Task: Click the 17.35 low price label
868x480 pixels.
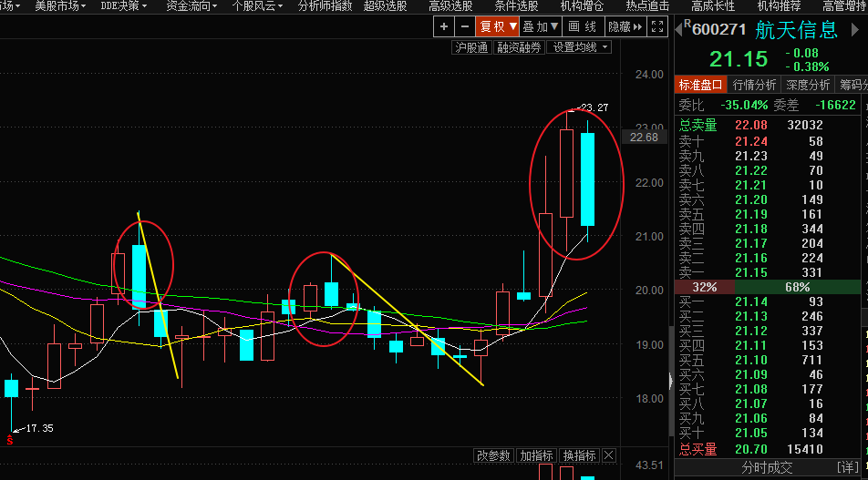Action: [x=38, y=428]
